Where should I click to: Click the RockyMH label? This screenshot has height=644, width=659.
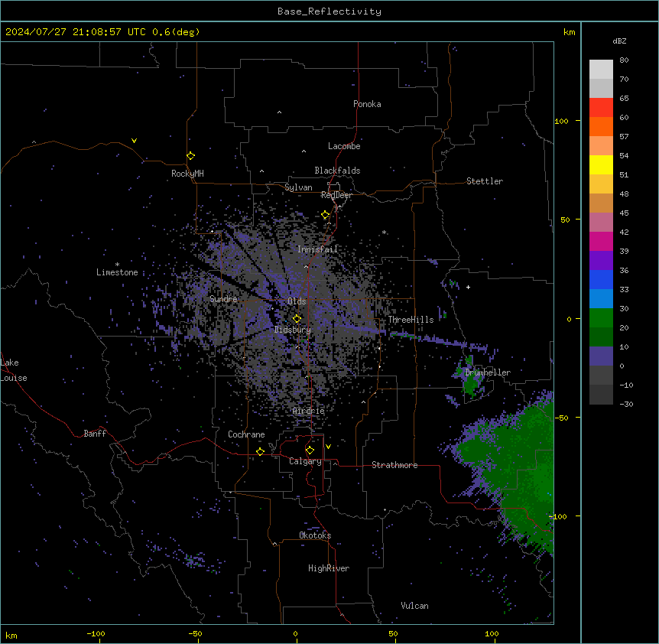point(187,173)
